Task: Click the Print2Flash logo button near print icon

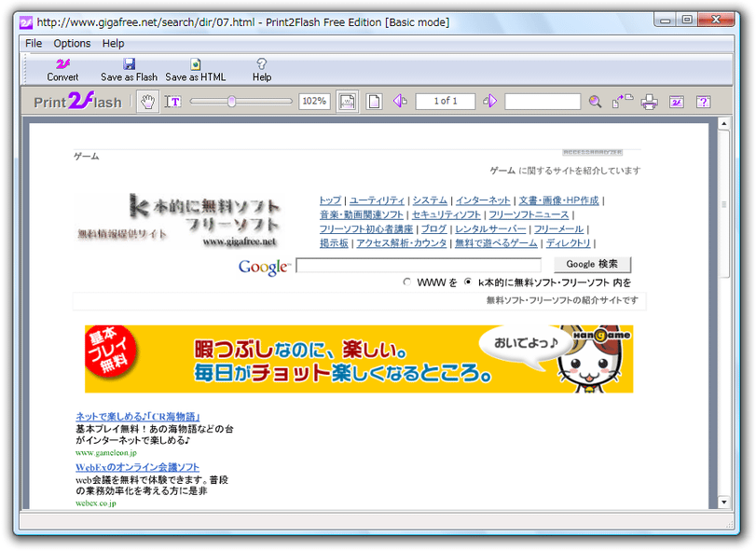Action: pos(677,102)
